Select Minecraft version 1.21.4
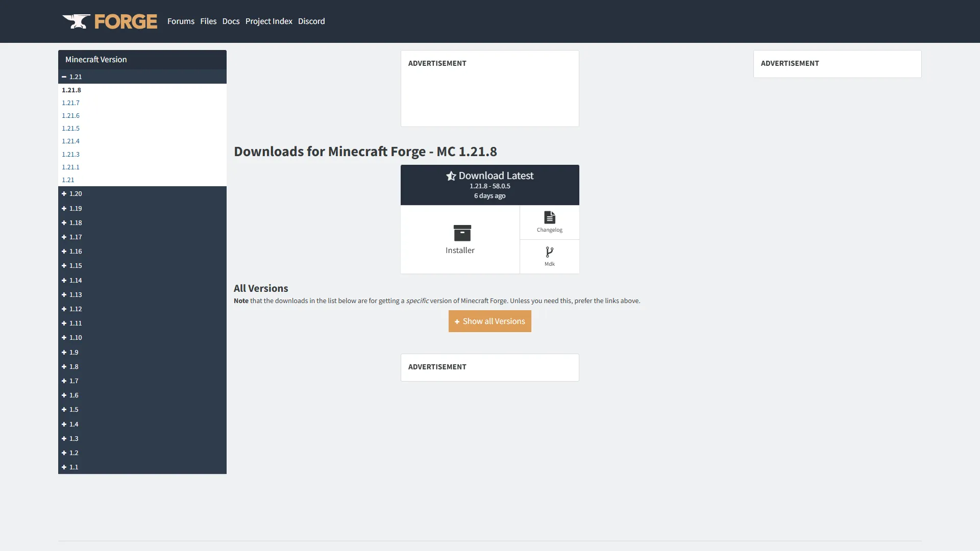This screenshot has height=551, width=980. (71, 141)
